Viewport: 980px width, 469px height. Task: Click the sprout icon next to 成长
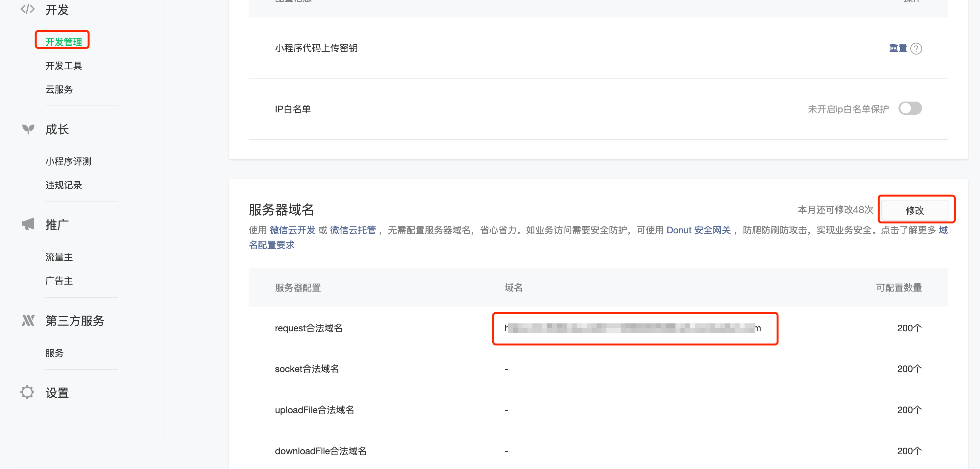28,129
